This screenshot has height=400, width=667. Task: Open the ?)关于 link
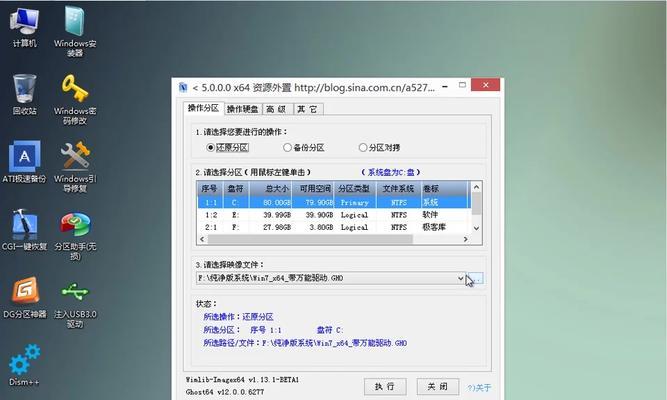click(479, 388)
